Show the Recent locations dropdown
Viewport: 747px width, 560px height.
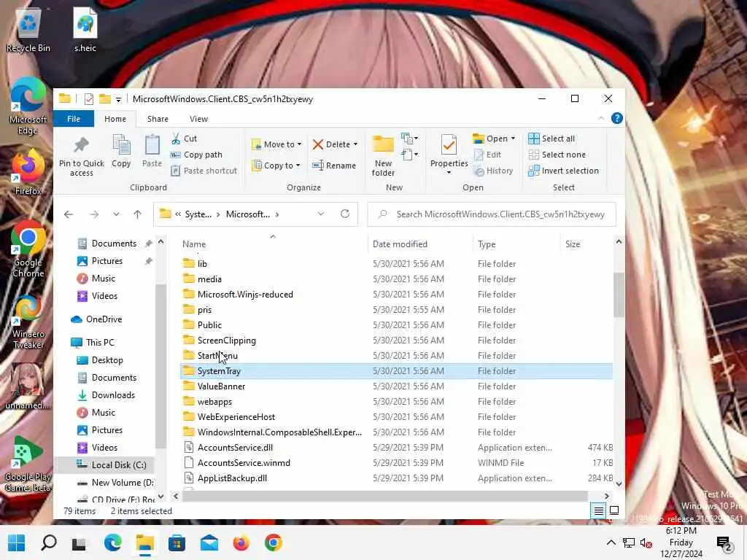pyautogui.click(x=116, y=214)
